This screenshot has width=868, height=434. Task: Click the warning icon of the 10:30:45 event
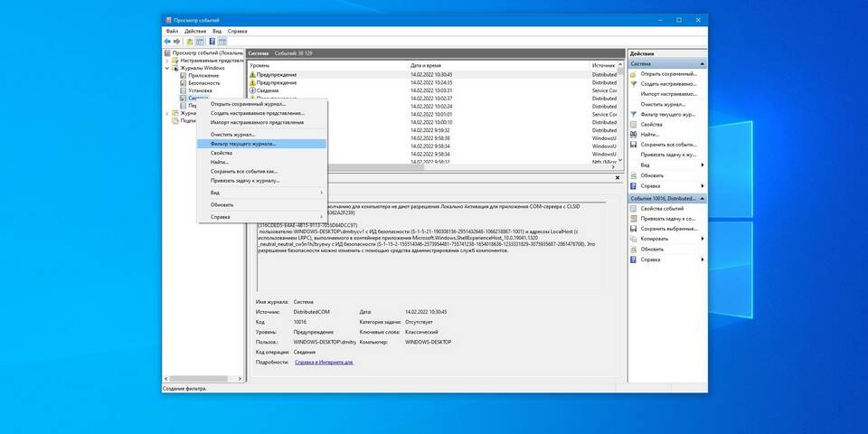252,74
